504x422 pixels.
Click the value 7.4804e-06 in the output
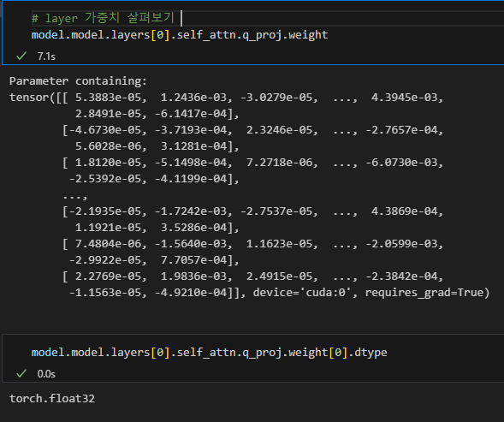[x=108, y=244]
